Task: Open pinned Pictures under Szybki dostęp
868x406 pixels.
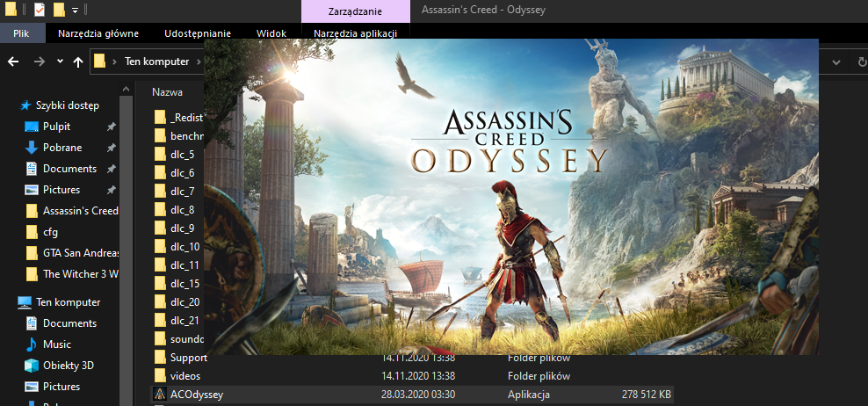Action: pos(61,190)
